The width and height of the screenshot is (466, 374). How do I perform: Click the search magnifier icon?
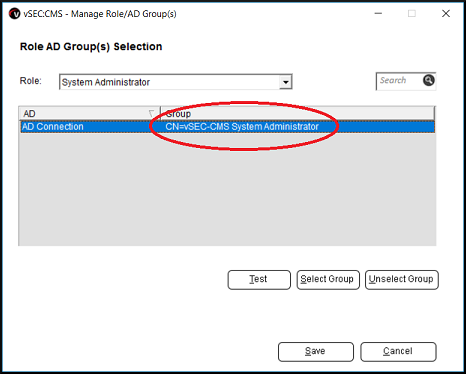point(429,80)
